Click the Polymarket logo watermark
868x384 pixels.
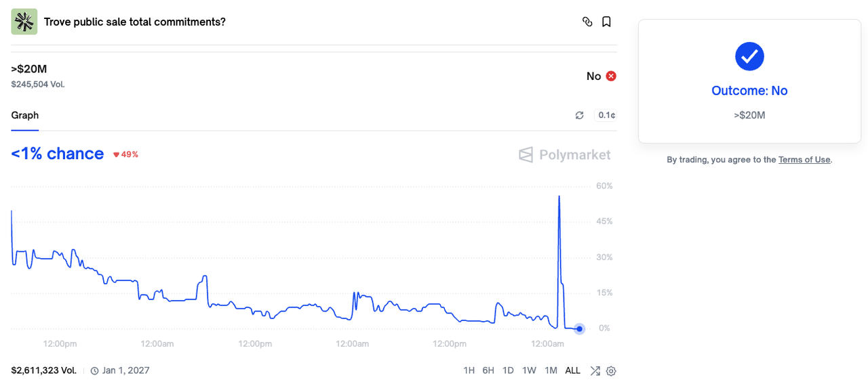click(564, 155)
